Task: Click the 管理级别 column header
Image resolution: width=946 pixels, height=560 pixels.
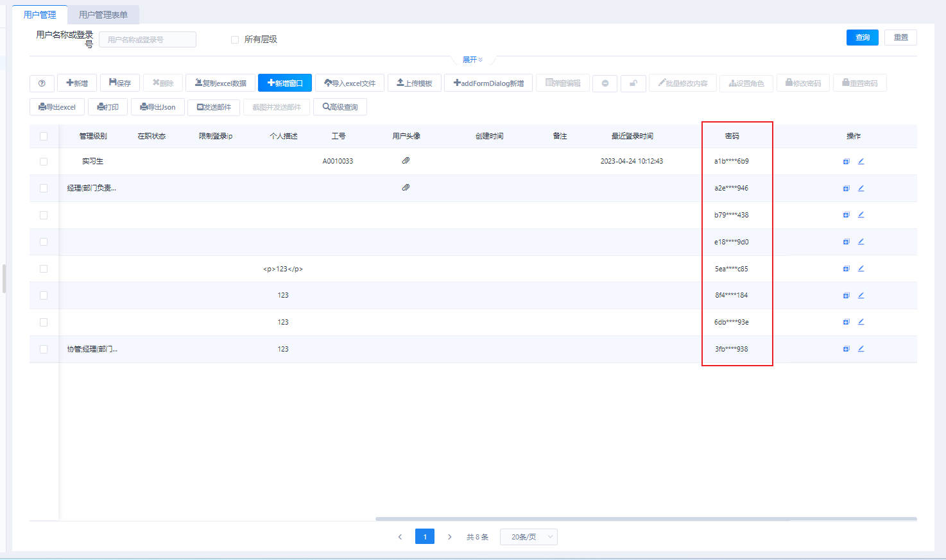Action: tap(93, 136)
